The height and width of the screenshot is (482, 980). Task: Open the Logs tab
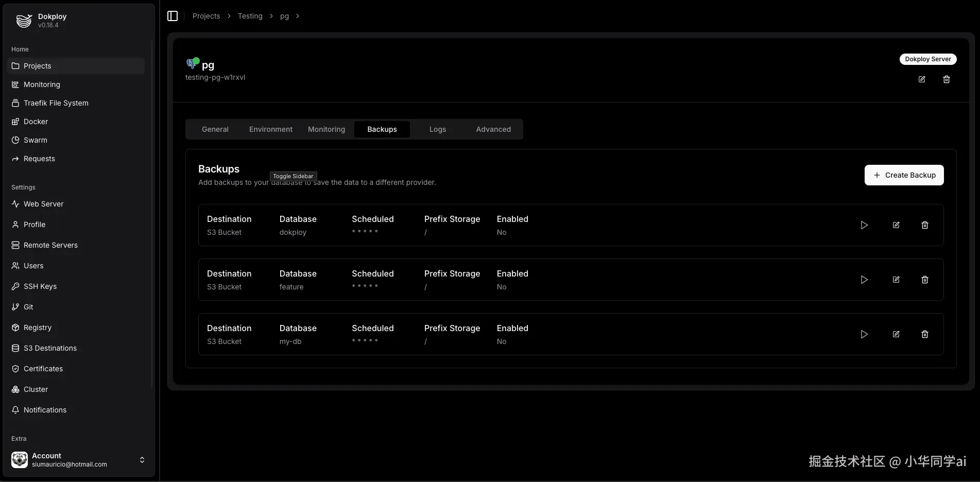click(x=438, y=129)
